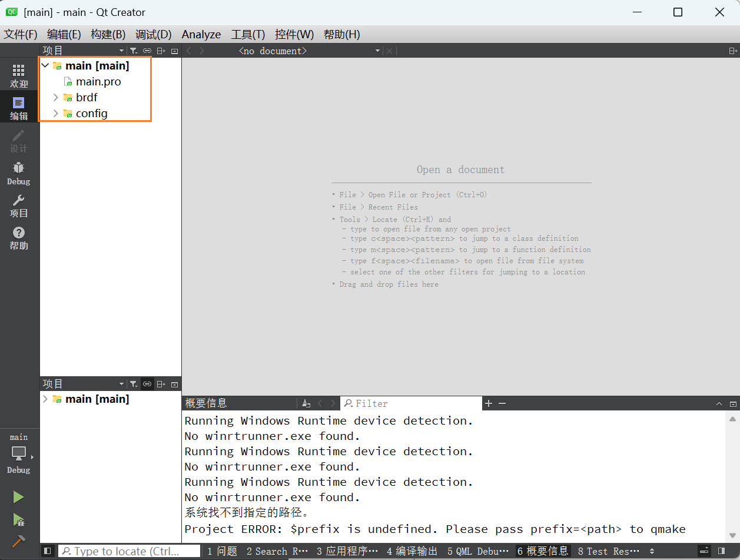Viewport: 740px width, 560px height.
Task: Start debugging with the Run-Debug icon
Action: pos(19,520)
